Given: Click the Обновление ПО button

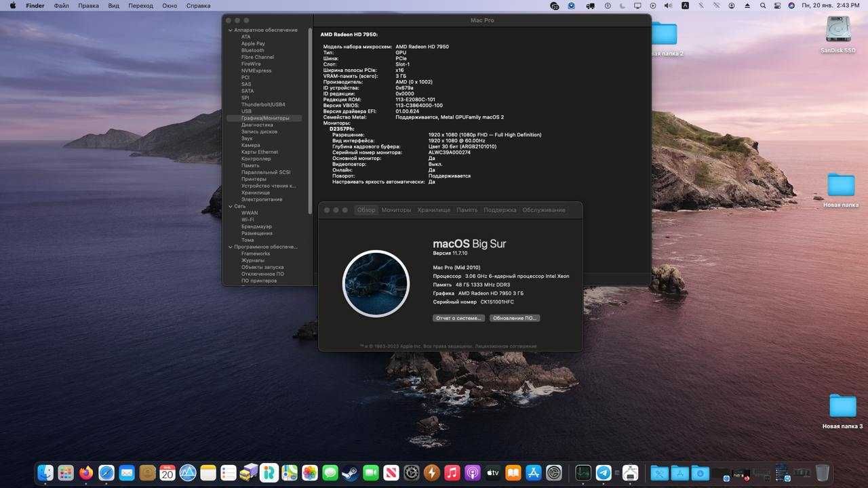Looking at the screenshot, I should (x=515, y=318).
